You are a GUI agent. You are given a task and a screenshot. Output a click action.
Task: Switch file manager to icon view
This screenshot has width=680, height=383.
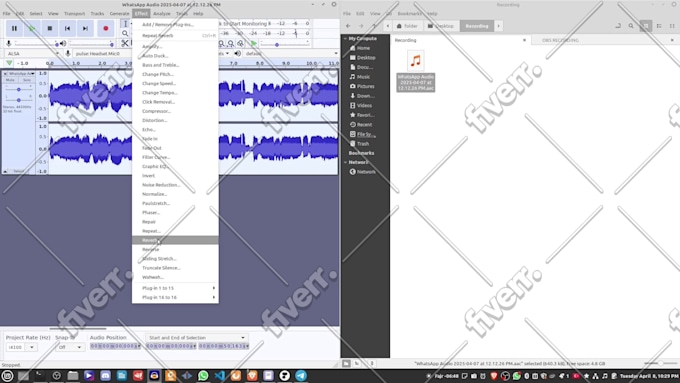pyautogui.click(x=646, y=26)
